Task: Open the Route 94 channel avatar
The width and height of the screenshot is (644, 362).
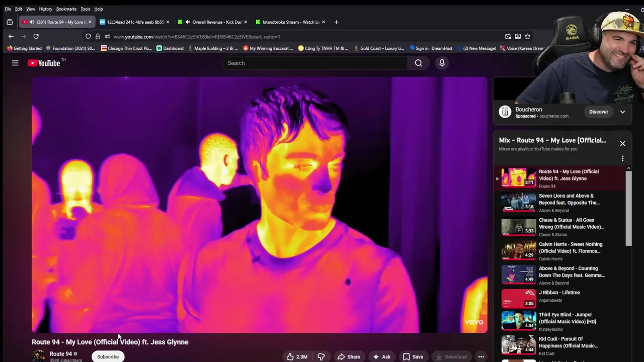Action: click(39, 356)
